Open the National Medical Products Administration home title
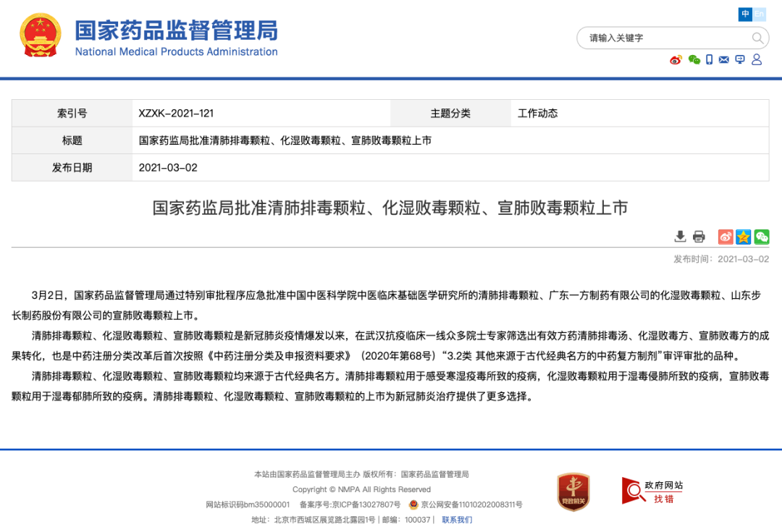782x532 pixels. [x=176, y=38]
